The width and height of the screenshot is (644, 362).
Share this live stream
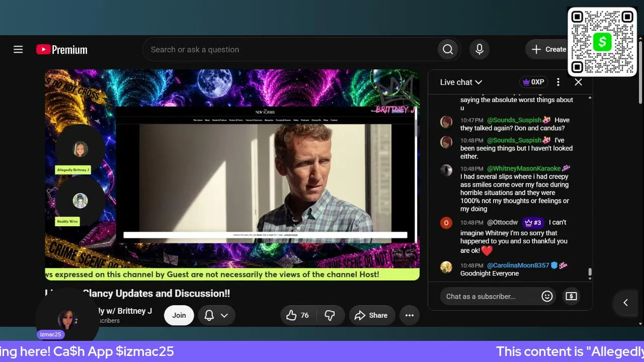click(371, 315)
